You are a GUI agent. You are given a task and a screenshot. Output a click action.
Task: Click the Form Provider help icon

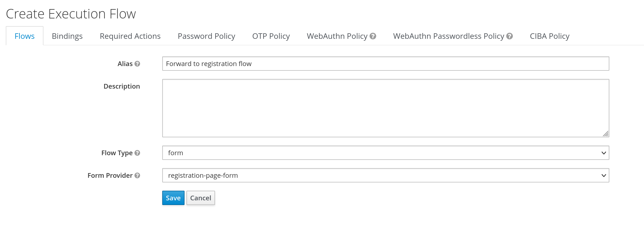tap(138, 176)
